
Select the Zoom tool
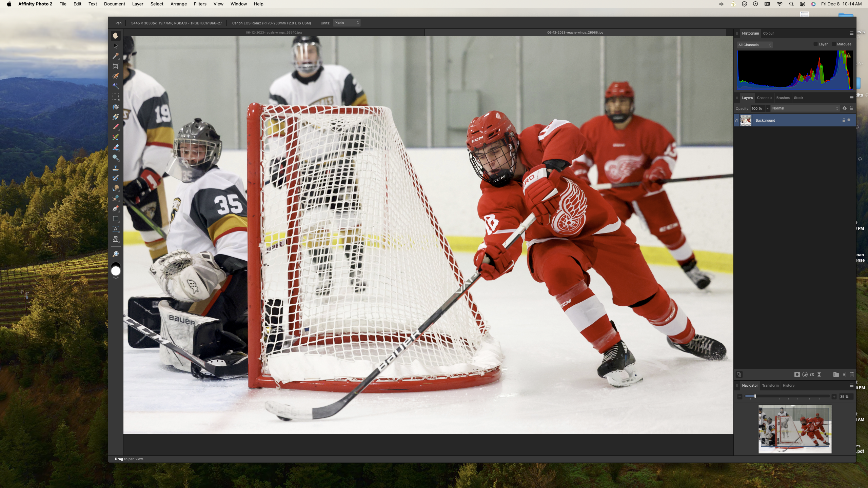pyautogui.click(x=116, y=254)
